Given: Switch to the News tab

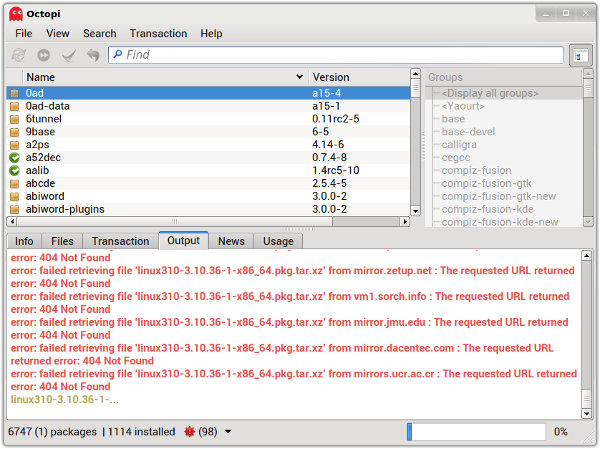Looking at the screenshot, I should point(232,242).
